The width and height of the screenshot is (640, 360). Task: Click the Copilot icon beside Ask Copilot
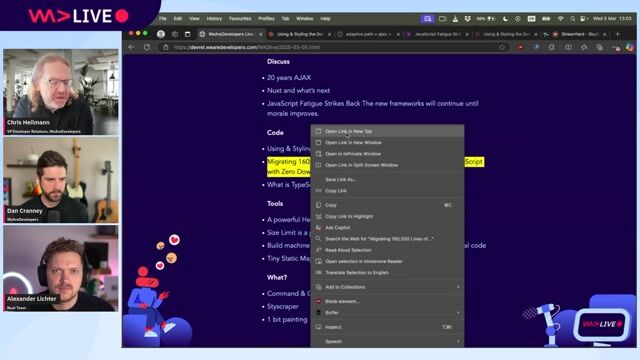(x=318, y=227)
